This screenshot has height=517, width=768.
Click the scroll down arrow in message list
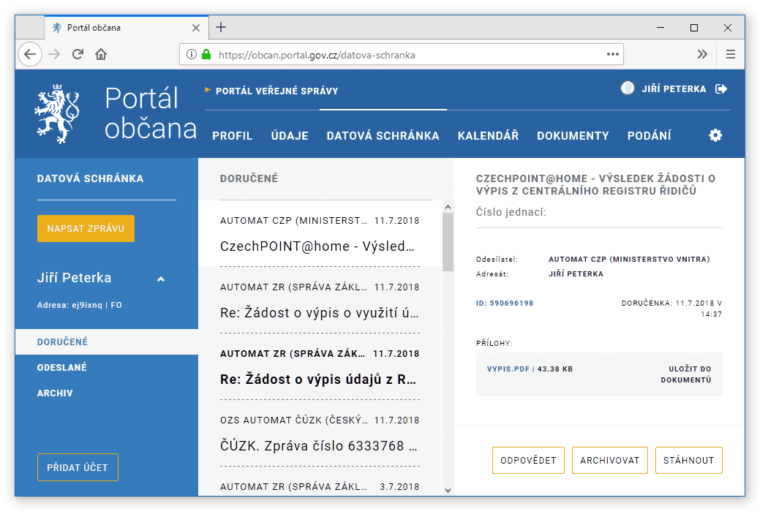(x=448, y=490)
